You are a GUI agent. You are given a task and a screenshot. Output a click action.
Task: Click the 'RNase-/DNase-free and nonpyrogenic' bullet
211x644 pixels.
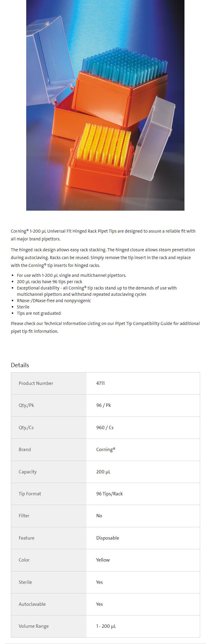54,301
